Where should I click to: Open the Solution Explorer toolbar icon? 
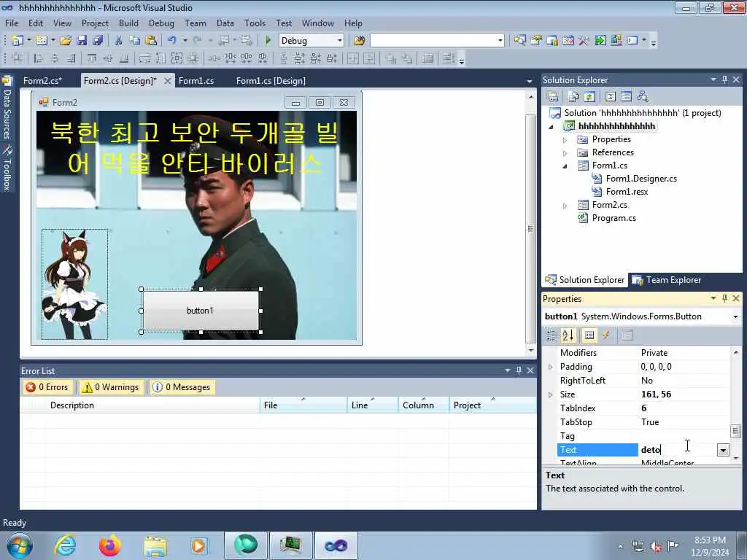519,41
